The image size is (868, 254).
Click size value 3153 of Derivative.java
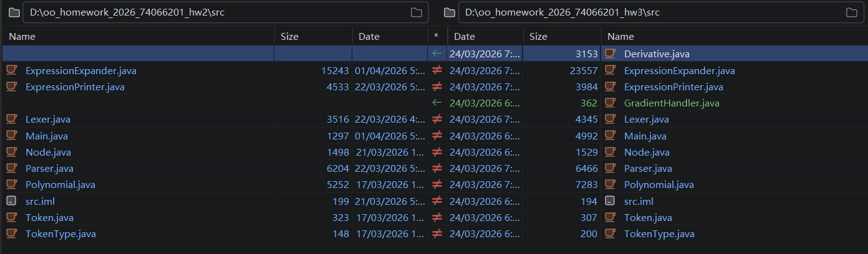tap(587, 54)
